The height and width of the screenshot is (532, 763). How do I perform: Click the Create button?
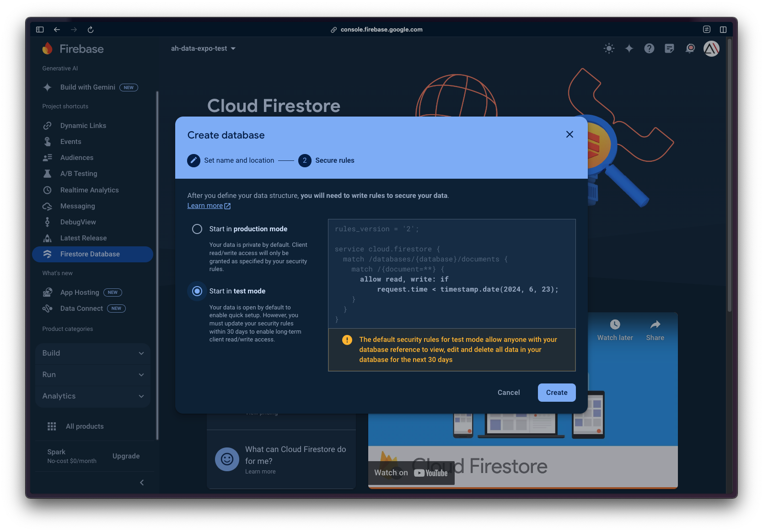[x=557, y=393]
